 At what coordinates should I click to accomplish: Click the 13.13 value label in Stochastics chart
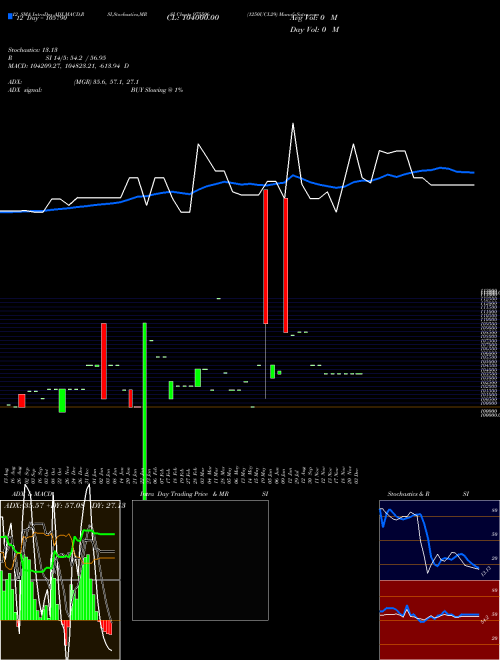(486, 571)
